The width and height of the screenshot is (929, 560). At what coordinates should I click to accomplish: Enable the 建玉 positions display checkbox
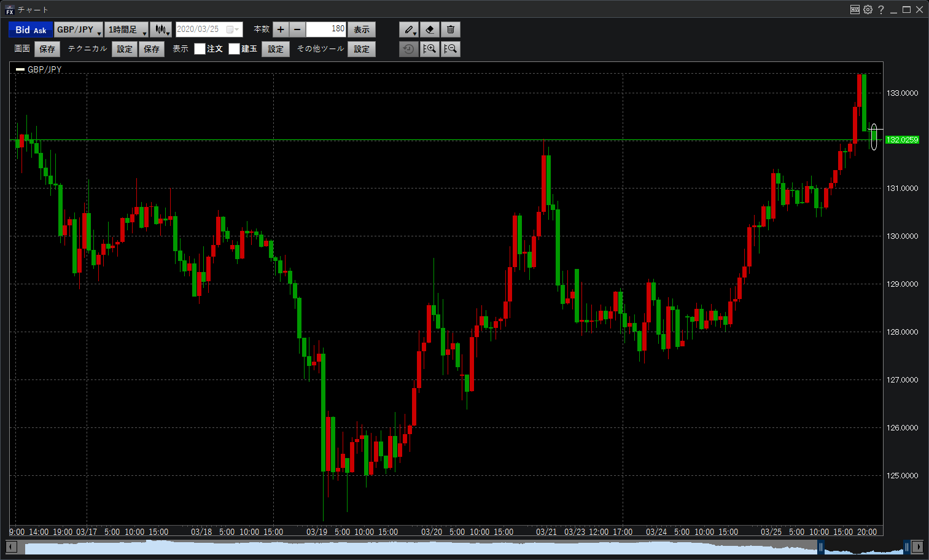tap(234, 49)
